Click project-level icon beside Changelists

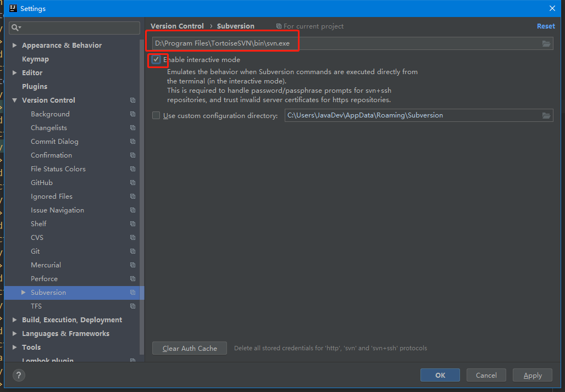(132, 128)
